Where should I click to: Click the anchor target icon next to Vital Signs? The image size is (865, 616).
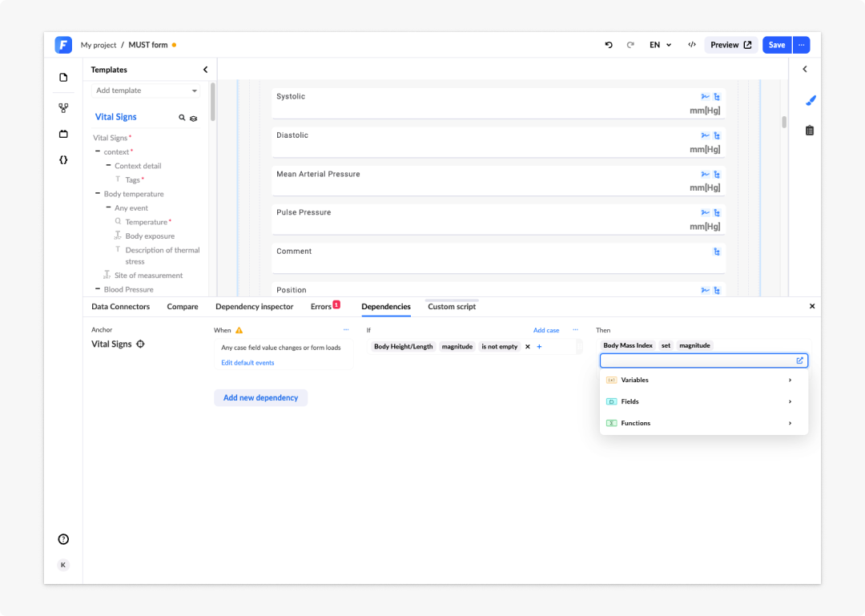(141, 344)
